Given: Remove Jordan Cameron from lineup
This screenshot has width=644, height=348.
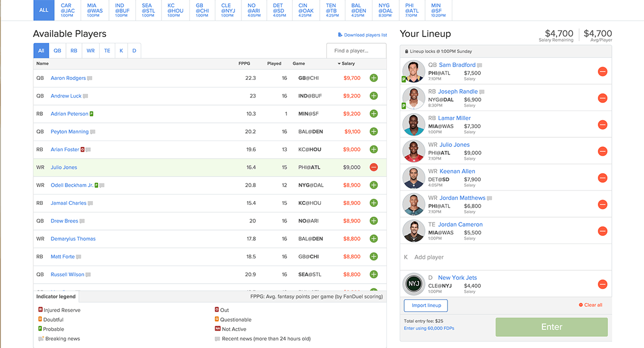Looking at the screenshot, I should (x=602, y=231).
